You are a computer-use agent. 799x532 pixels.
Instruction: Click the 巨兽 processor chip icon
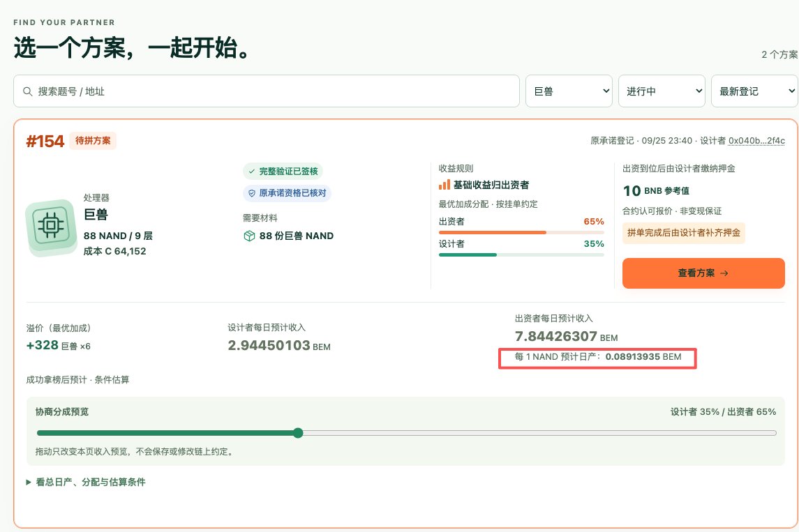(x=51, y=227)
